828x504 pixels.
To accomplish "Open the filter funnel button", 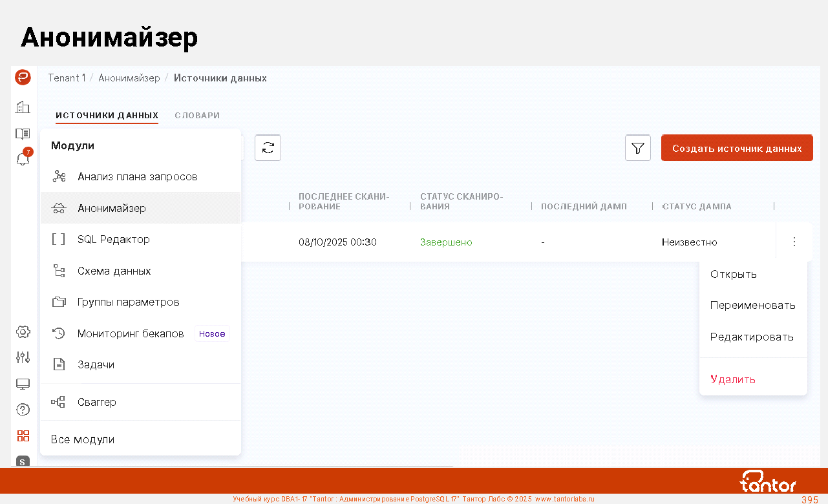I will (637, 148).
